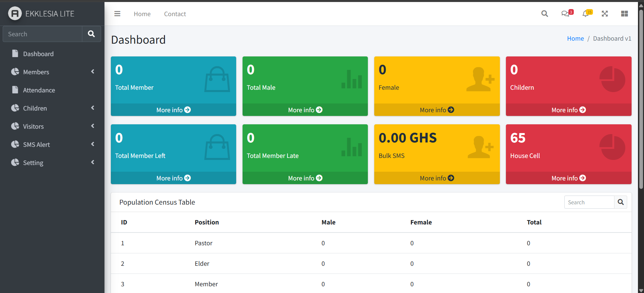Click More info on Total Member card
This screenshot has width=644, height=293.
(x=173, y=110)
